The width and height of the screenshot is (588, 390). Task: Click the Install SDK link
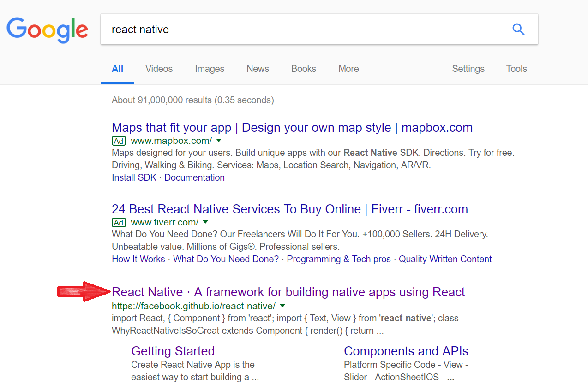(133, 177)
